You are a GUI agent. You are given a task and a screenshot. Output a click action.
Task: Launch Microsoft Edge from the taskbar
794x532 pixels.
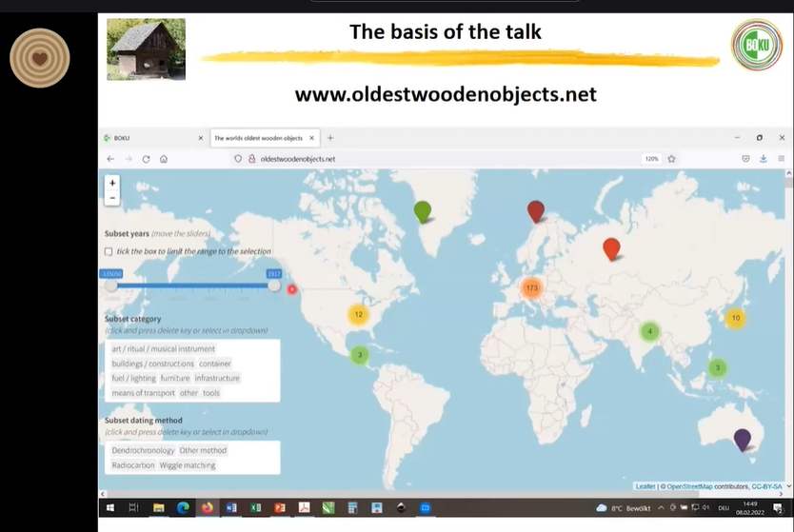pyautogui.click(x=183, y=507)
